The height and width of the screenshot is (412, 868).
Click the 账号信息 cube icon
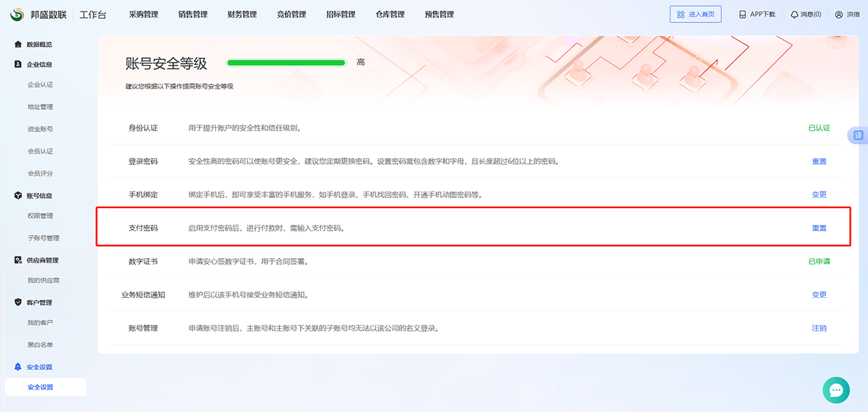pyautogui.click(x=18, y=196)
